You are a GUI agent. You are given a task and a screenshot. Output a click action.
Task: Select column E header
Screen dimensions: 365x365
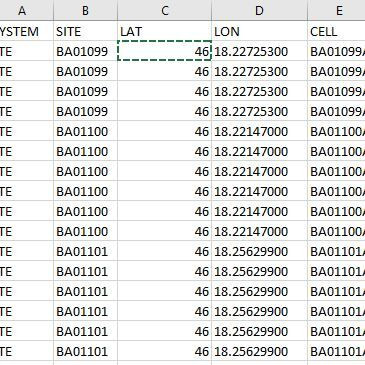click(x=336, y=10)
